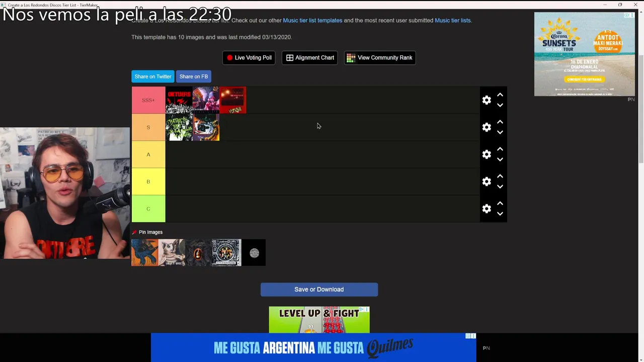Viewport: 644px width, 362px height.
Task: Open settings gear for A tier row
Action: pos(487,154)
